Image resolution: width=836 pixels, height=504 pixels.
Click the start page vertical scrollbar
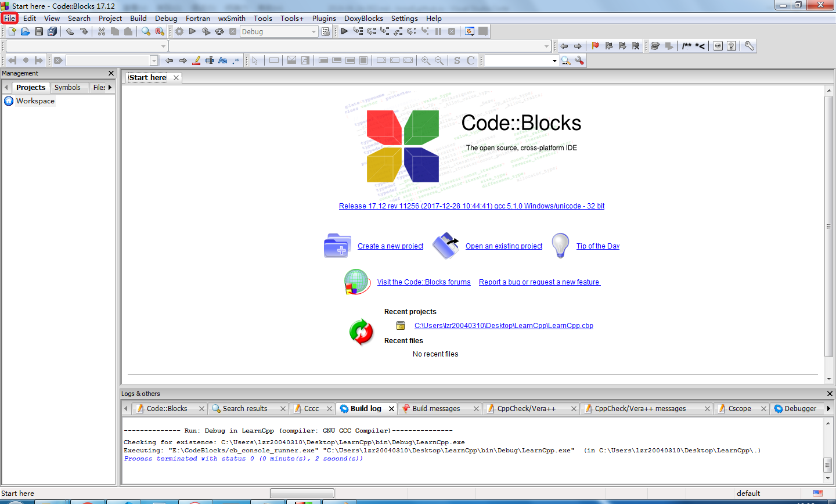[828, 226]
